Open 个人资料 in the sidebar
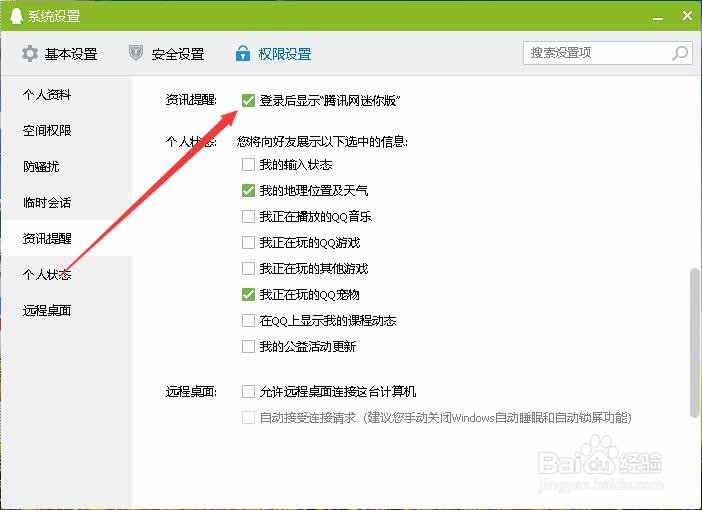Viewport: 702px width, 510px height. click(x=47, y=94)
